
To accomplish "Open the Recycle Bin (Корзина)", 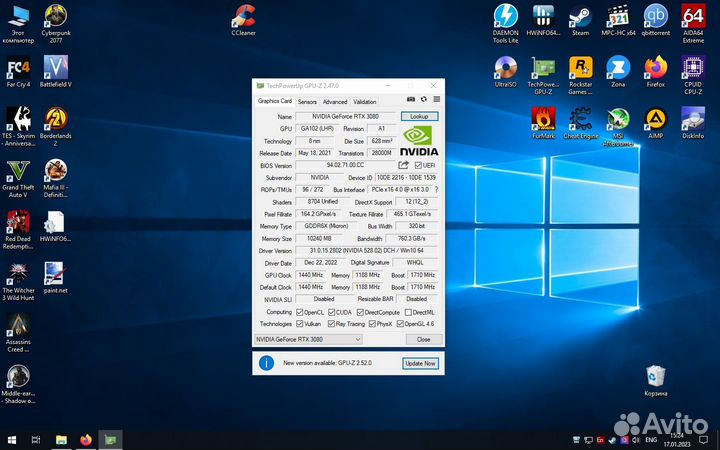I will (656, 381).
